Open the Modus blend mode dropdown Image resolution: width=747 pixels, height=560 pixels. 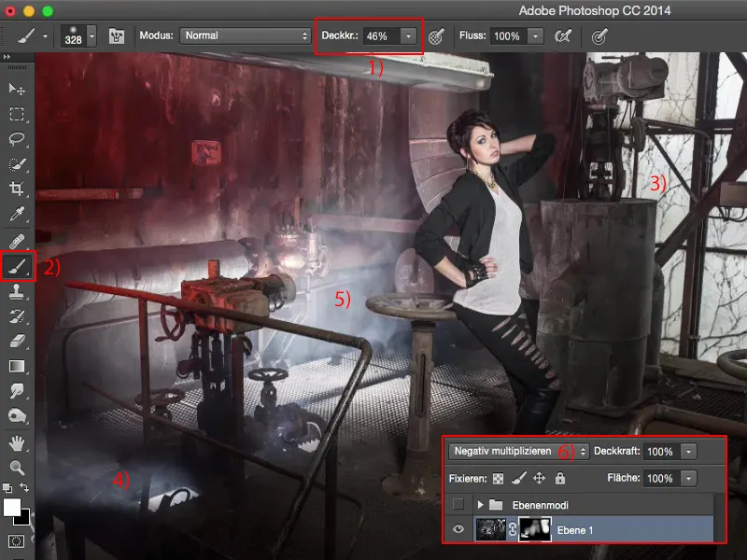246,35
